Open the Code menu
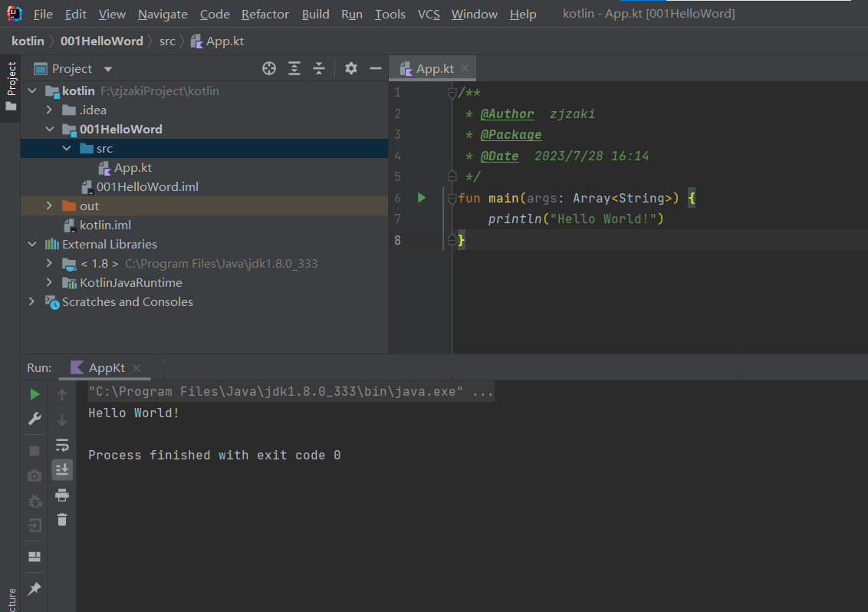Image resolution: width=868 pixels, height=612 pixels. (x=215, y=14)
